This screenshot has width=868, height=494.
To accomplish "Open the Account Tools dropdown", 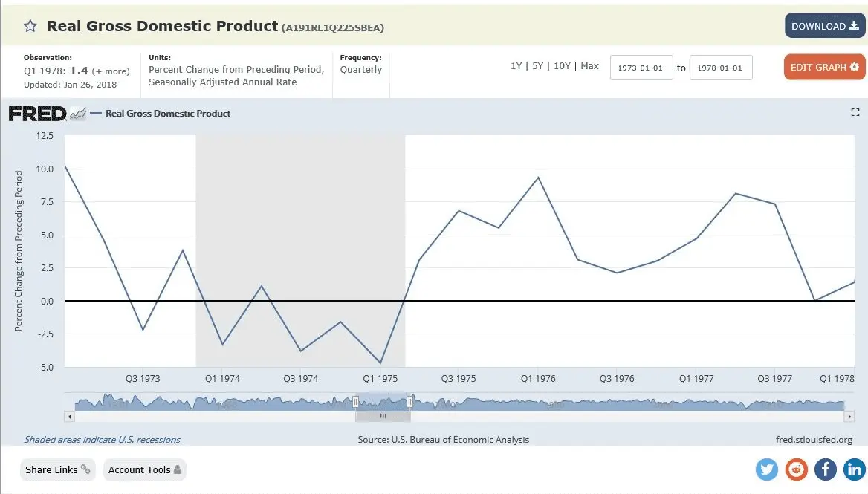I will tap(144, 469).
